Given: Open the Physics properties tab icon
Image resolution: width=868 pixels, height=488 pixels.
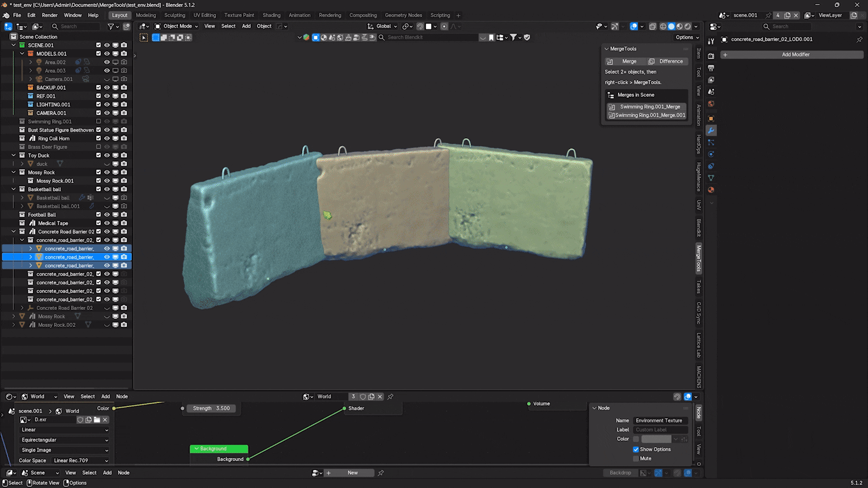Looking at the screenshot, I should tap(711, 154).
